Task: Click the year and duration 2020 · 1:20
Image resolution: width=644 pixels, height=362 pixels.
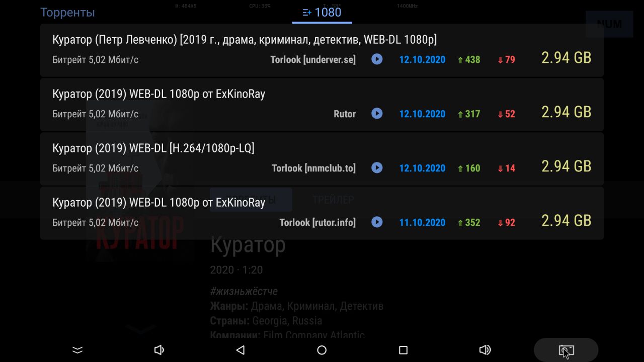Action: (x=236, y=270)
